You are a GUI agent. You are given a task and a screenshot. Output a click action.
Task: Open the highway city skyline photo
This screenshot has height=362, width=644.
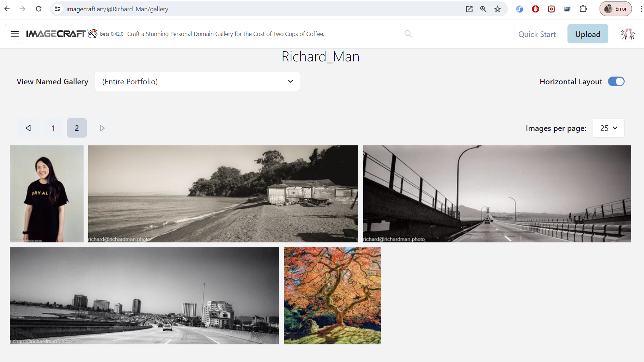[144, 296]
